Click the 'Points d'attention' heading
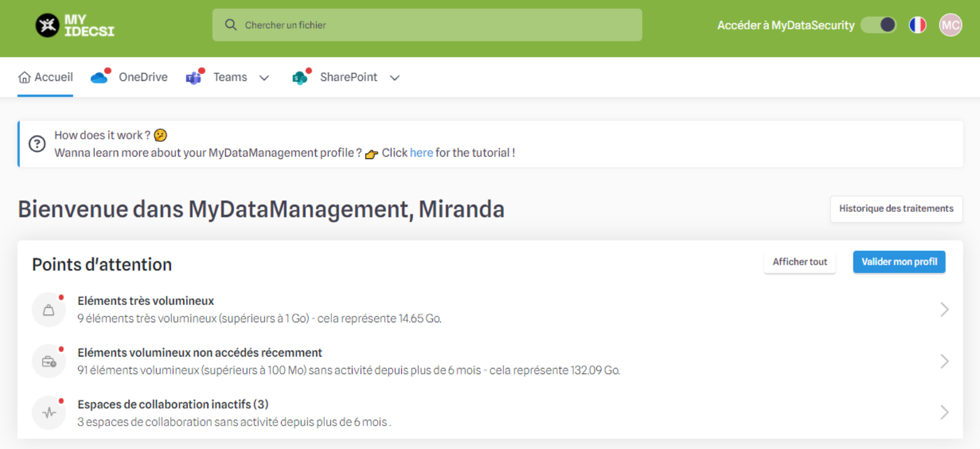 (102, 265)
